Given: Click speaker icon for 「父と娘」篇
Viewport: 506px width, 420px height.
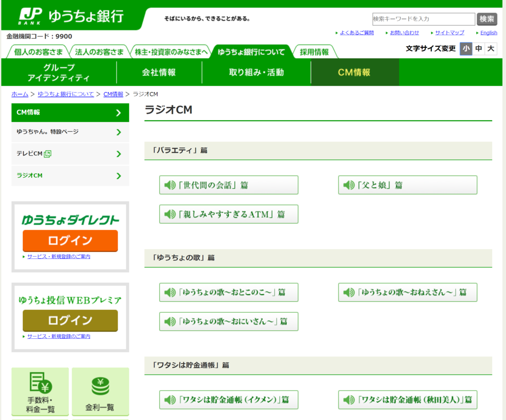Looking at the screenshot, I should [x=349, y=185].
